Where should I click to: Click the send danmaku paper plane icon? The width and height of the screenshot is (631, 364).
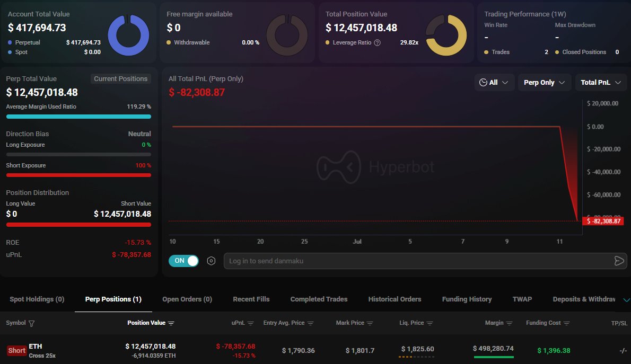click(619, 261)
